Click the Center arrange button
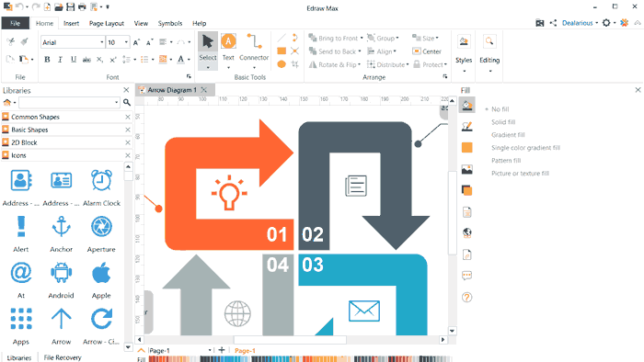Image resolution: width=644 pixels, height=362 pixels. point(427,51)
